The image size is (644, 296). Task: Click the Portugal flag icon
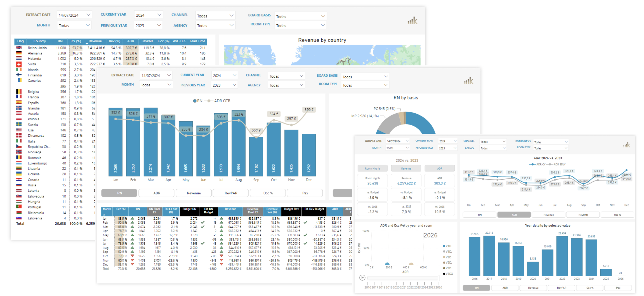(x=19, y=207)
